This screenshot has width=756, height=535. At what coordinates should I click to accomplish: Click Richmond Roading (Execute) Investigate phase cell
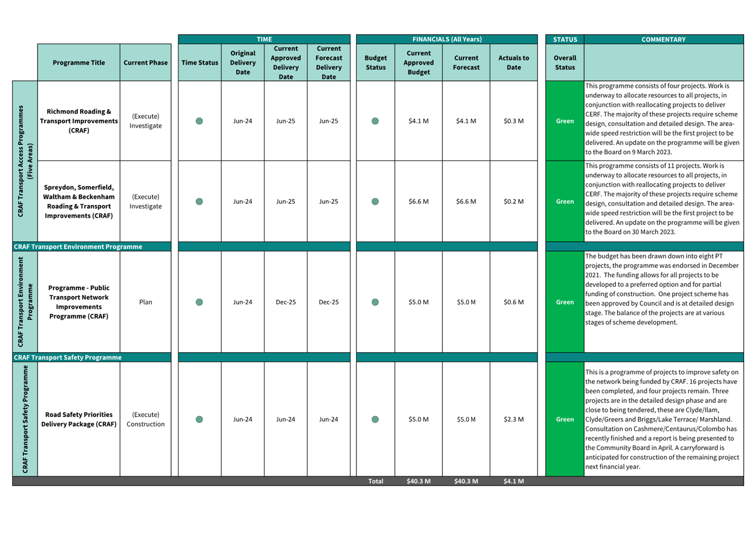145,121
